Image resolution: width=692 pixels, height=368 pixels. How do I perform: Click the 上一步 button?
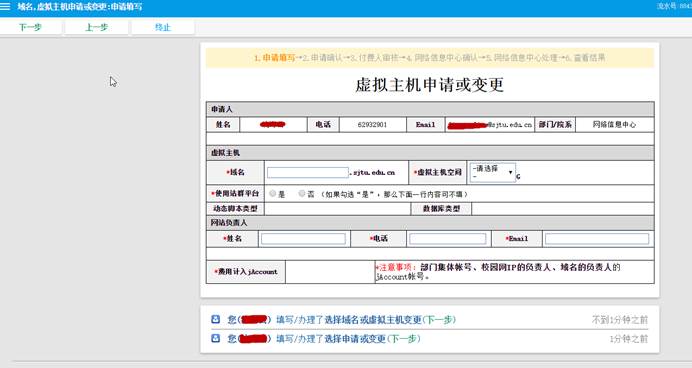click(x=97, y=27)
